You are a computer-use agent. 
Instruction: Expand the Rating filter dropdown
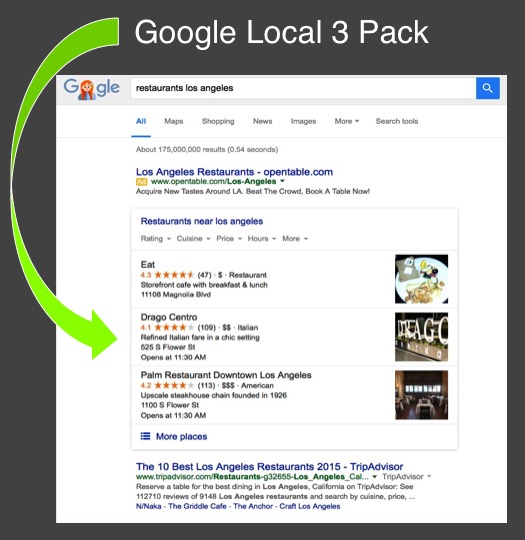tap(156, 239)
